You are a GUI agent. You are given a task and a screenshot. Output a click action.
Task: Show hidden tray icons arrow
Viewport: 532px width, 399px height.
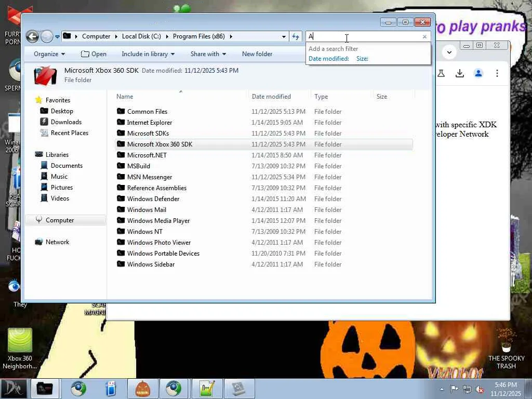tap(442, 389)
